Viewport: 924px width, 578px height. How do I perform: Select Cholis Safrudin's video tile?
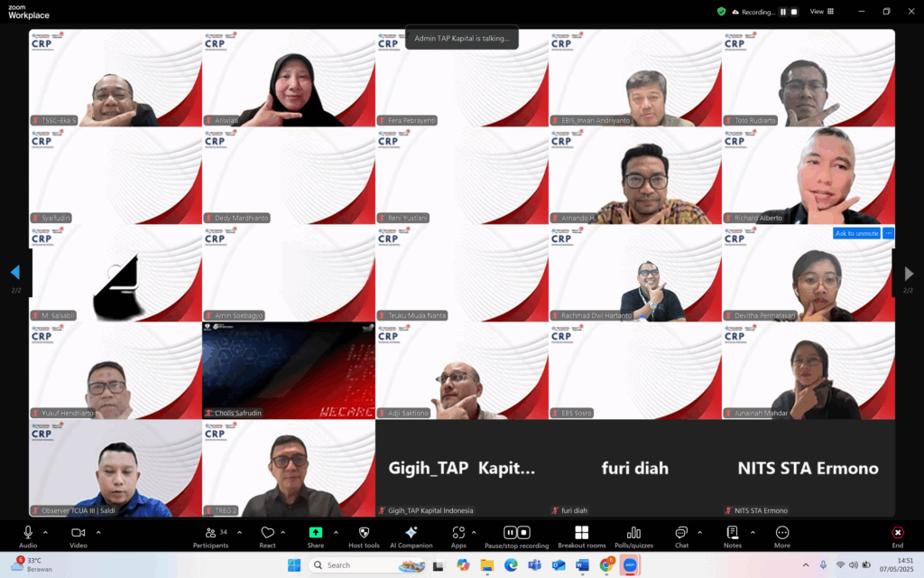[x=289, y=370]
